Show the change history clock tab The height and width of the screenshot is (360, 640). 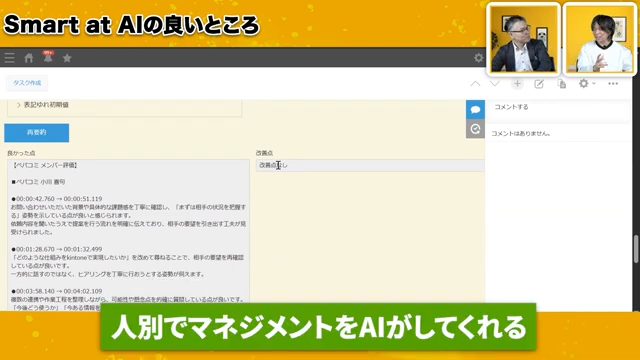[475, 129]
